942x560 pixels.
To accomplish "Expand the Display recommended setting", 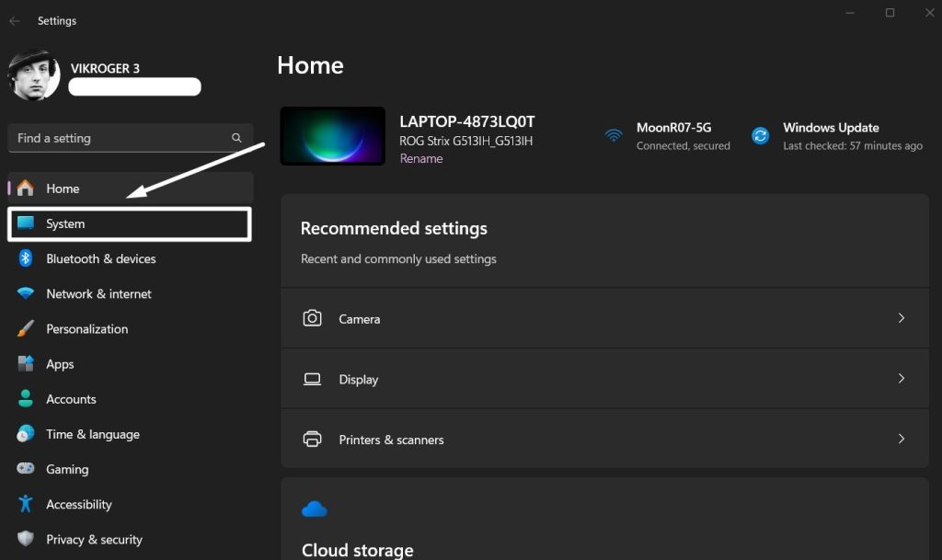I will pyautogui.click(x=901, y=378).
